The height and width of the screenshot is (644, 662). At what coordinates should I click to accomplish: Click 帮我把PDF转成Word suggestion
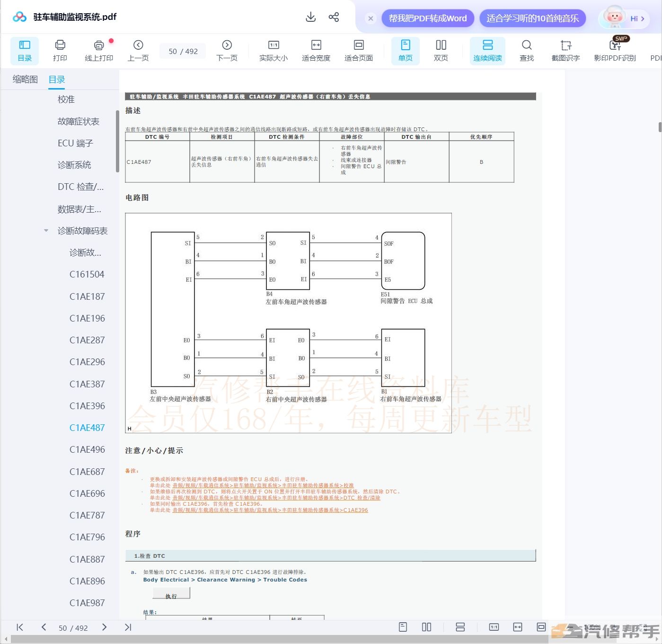[428, 18]
